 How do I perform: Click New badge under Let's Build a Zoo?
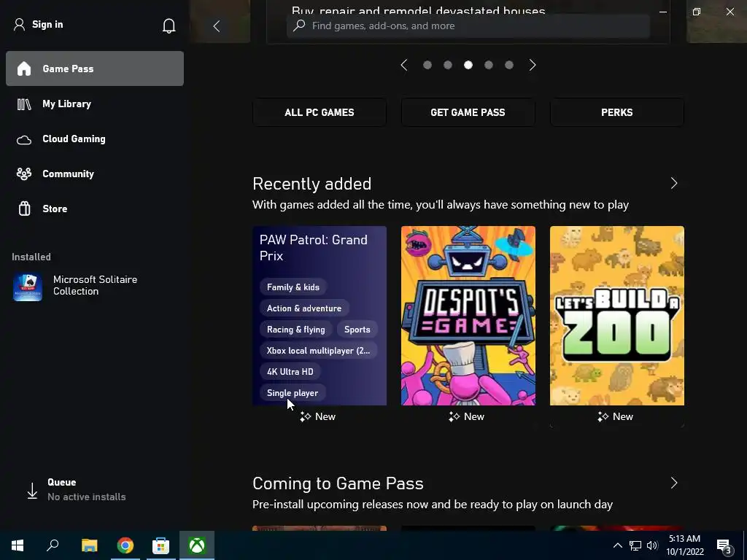pos(615,416)
